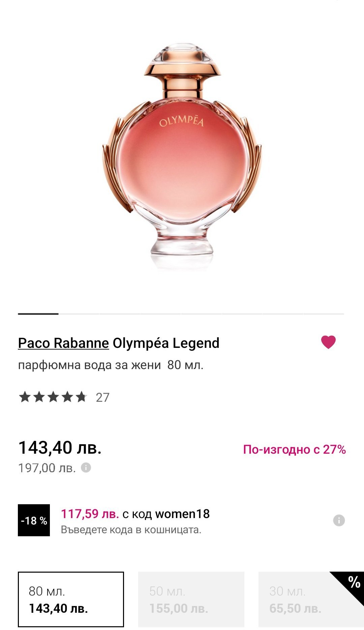This screenshot has height=630, width=364.
Task: Open info icon for women18 promo code
Action: coord(339,520)
